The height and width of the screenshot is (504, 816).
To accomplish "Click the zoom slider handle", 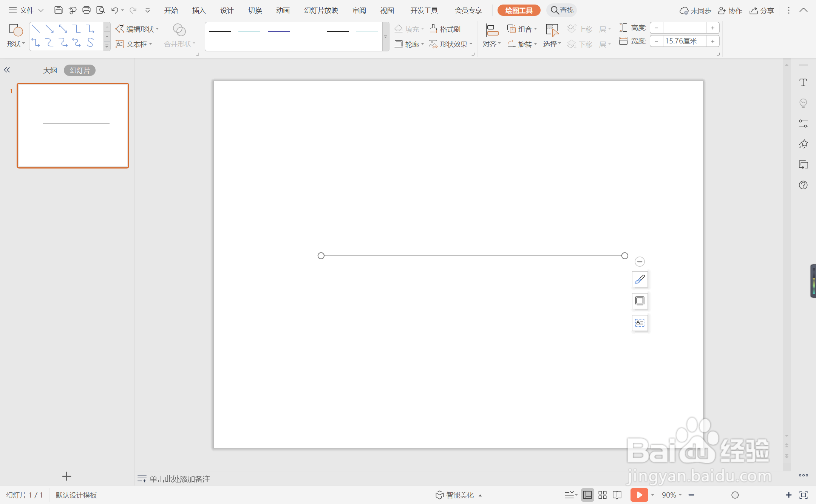I will [735, 495].
